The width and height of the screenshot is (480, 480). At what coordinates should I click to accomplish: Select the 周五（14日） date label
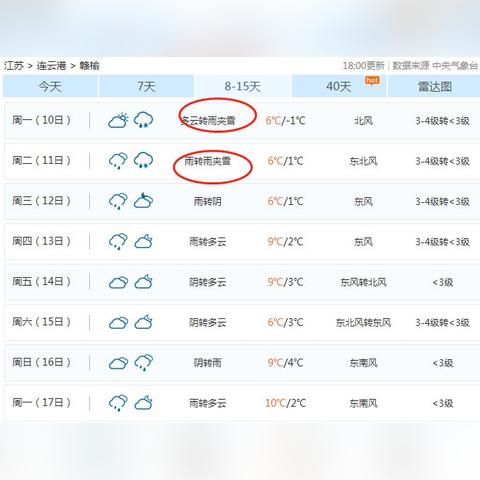(41, 282)
